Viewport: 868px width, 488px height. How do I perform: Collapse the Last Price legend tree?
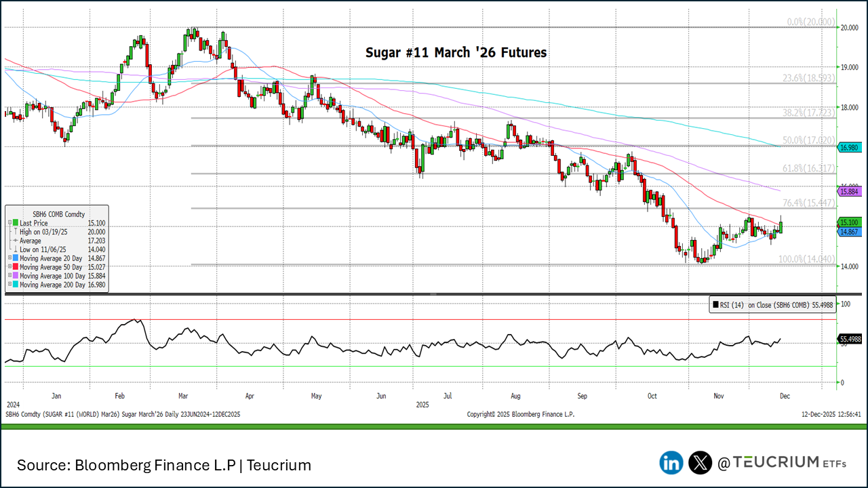pos(9,223)
